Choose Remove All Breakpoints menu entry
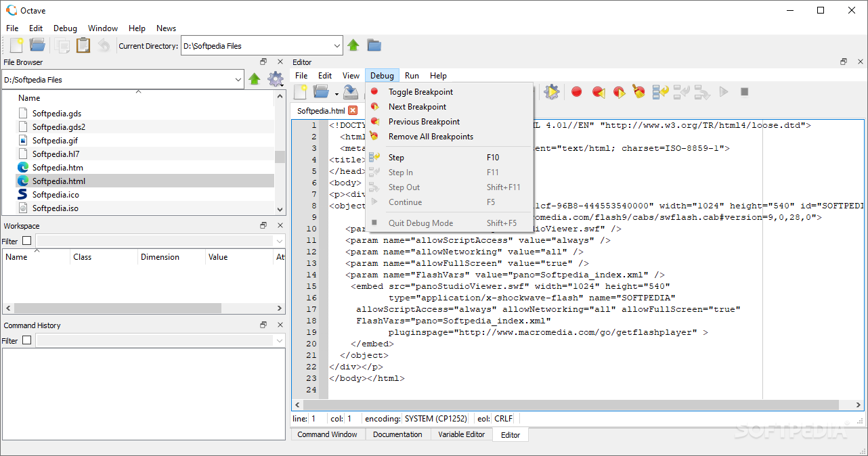This screenshot has width=868, height=456. (x=449, y=137)
